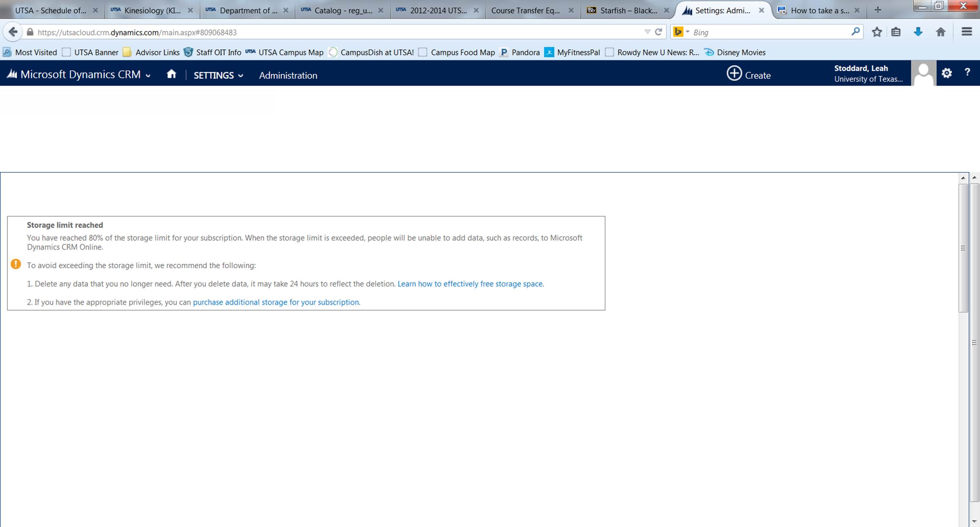Click the inner page vertical scrollbar
Viewport: 980px width, 527px height.
[963, 248]
